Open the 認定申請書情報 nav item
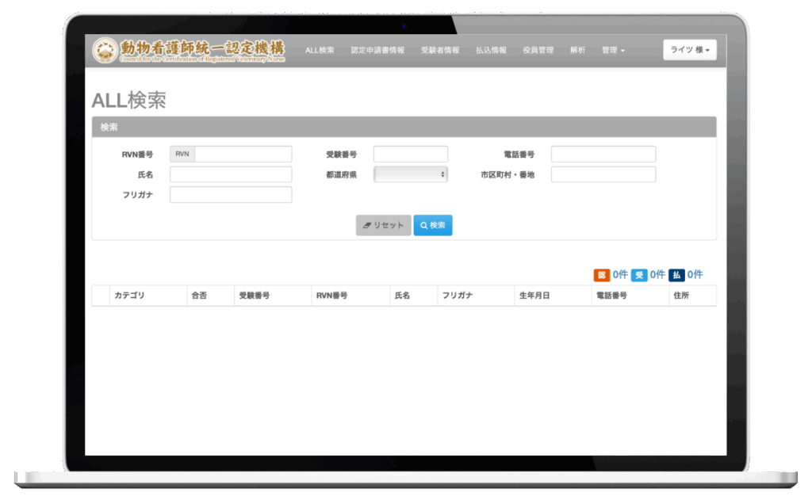Screen dimensions: 812x504 coord(377,50)
